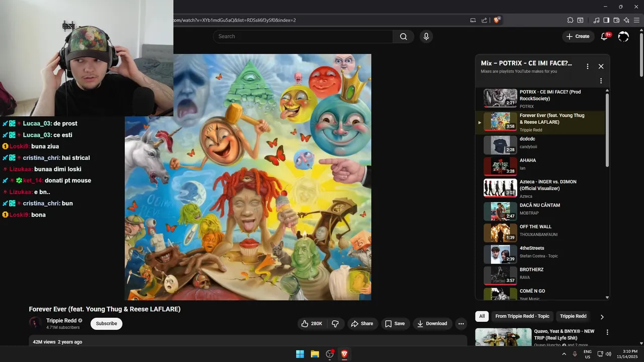Expand the description showing 42M views
The height and width of the screenshot is (362, 644).
tap(248, 341)
